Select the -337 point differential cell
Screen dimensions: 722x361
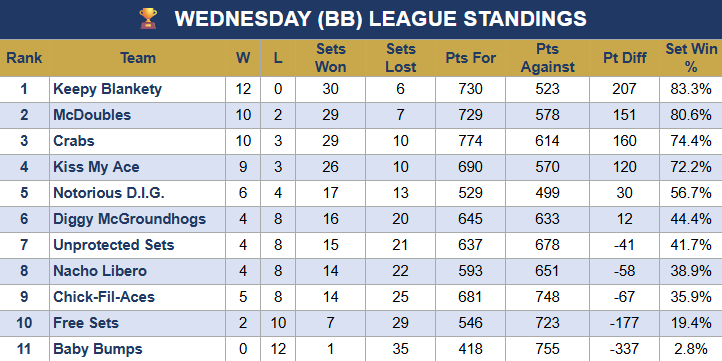[624, 349]
